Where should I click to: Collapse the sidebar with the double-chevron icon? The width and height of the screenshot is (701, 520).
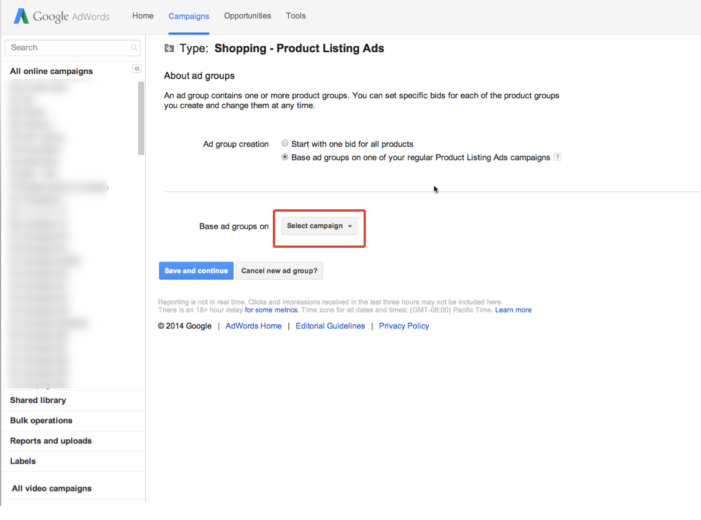pyautogui.click(x=137, y=68)
